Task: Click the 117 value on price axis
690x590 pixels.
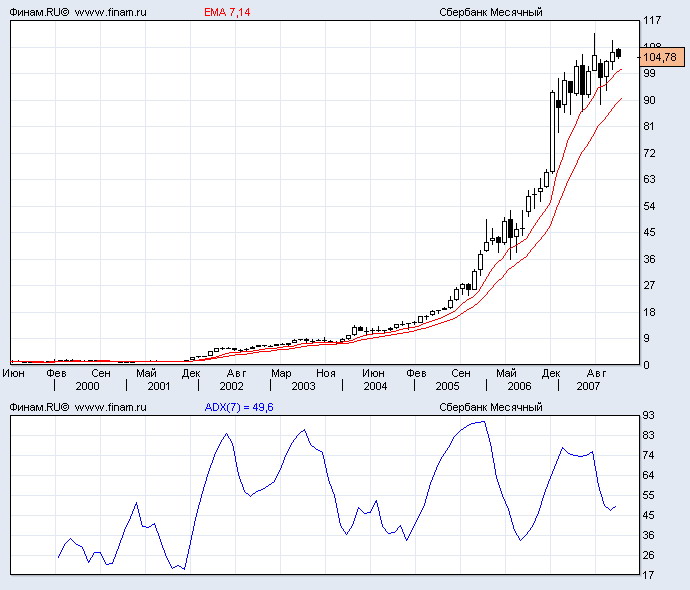Action: click(653, 20)
